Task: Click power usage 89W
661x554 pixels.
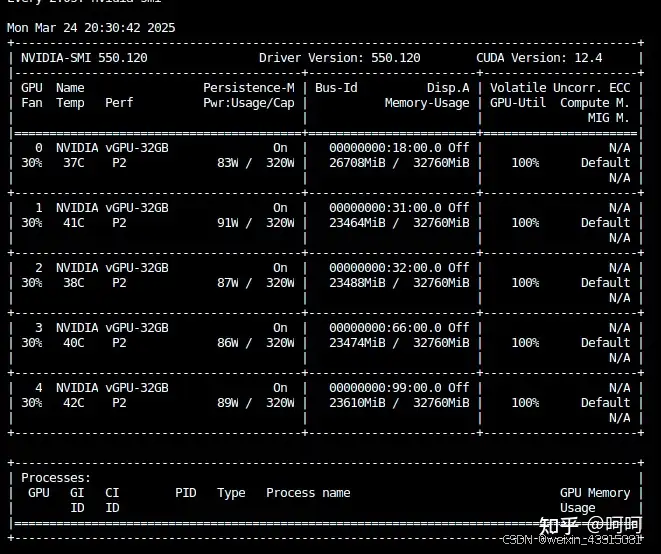Action: (x=228, y=403)
